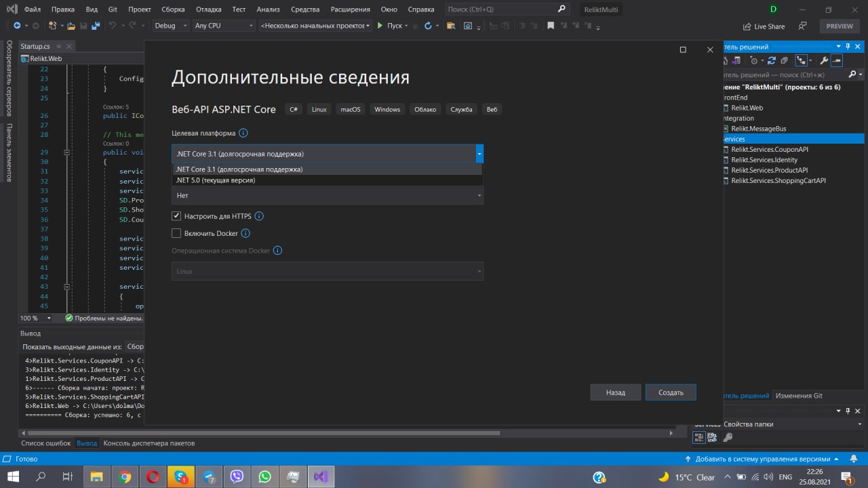Open the disabled Docker OS dropdown showing Linux
868x488 pixels.
tap(328, 271)
